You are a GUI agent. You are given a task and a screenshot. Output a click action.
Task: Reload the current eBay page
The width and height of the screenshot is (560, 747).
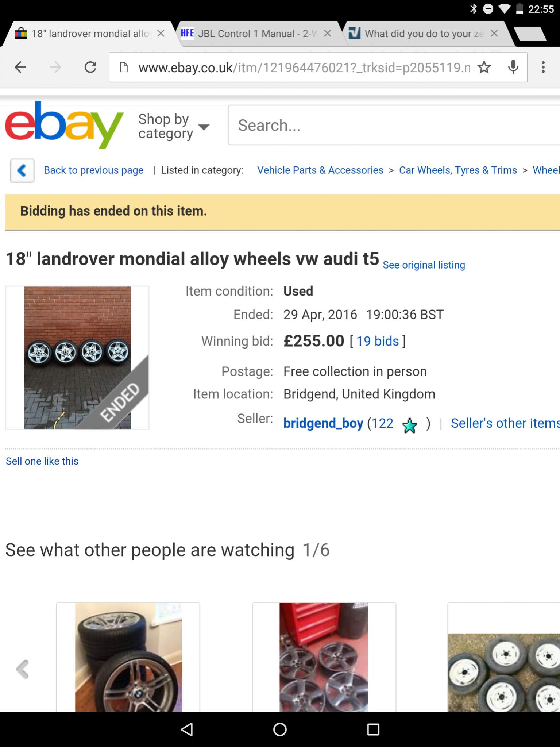pyautogui.click(x=90, y=67)
